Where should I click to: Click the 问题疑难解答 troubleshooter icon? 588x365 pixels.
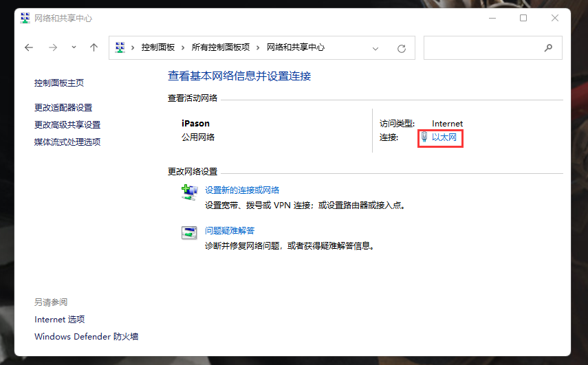point(188,232)
